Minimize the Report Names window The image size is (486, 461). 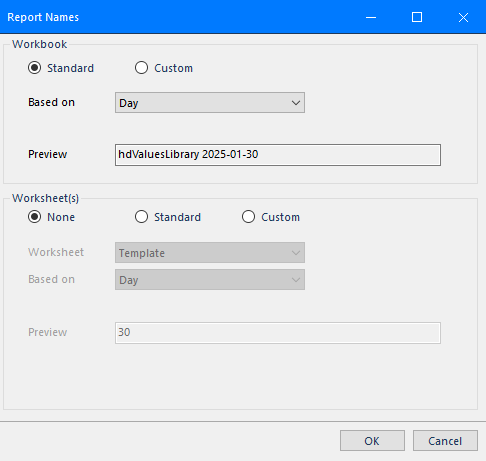click(x=371, y=17)
